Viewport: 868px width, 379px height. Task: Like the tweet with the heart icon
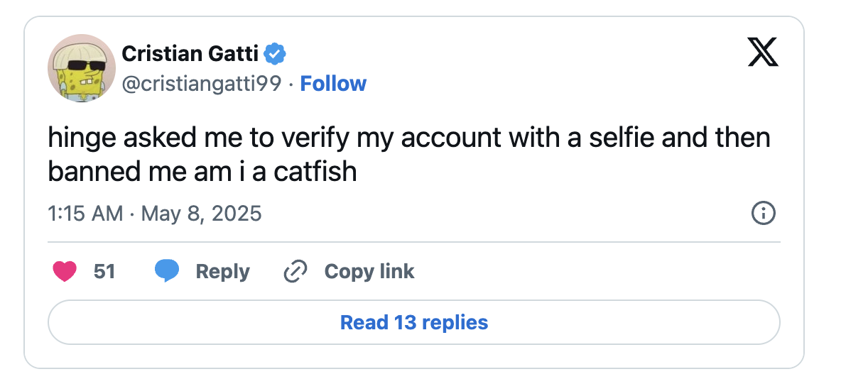coord(64,271)
